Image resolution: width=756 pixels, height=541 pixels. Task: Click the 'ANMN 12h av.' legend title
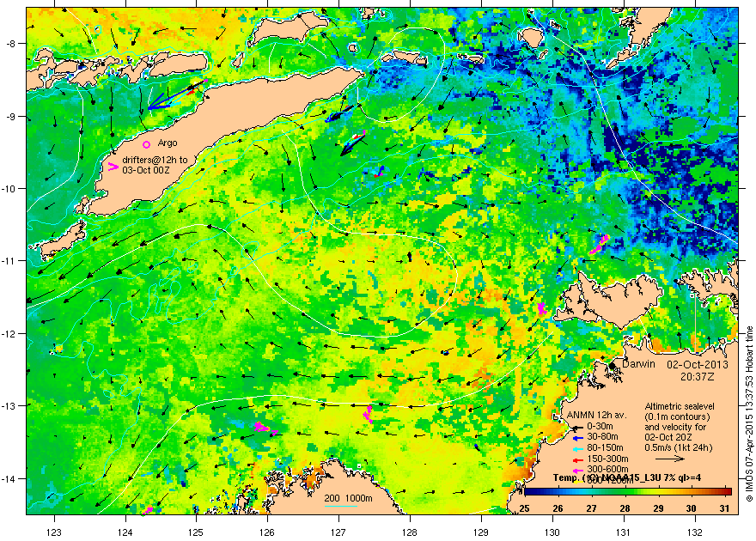(x=596, y=416)
